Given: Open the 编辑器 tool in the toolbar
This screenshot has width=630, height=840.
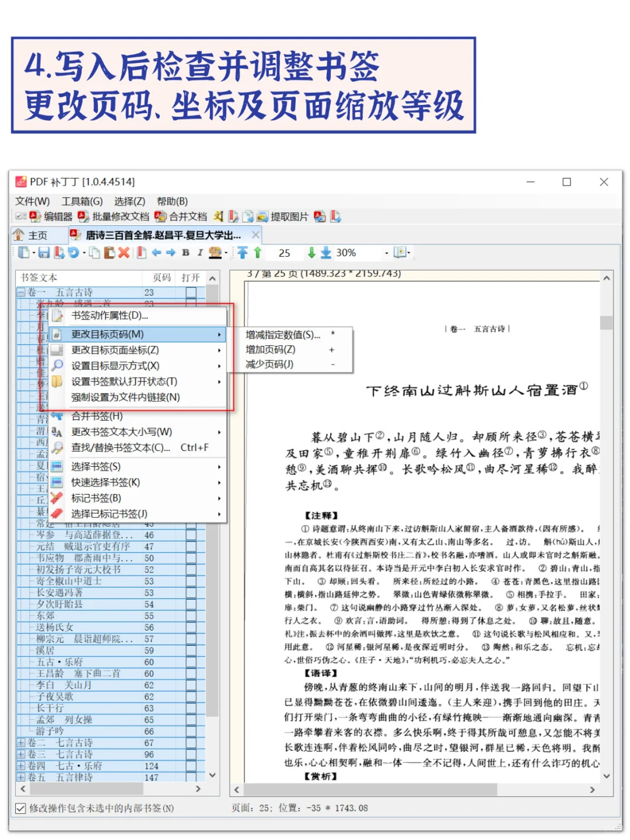Looking at the screenshot, I should (x=51, y=217).
